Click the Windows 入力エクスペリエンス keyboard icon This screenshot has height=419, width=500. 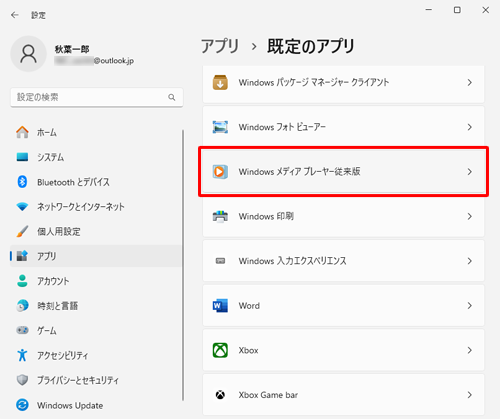[220, 261]
